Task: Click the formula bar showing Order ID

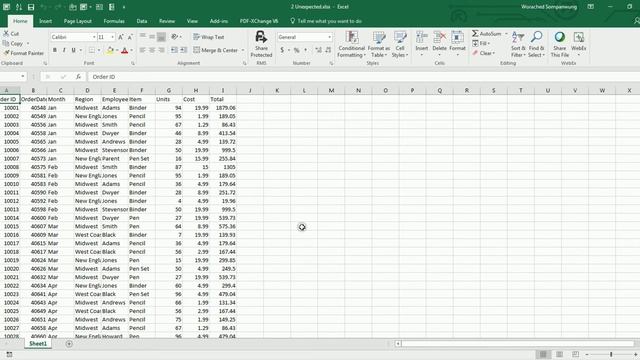Action: point(362,77)
